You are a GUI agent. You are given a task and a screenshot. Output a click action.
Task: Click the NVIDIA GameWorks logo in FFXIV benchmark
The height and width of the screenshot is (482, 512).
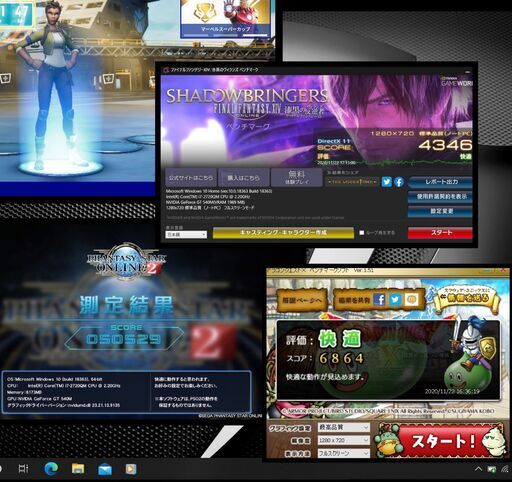(456, 81)
